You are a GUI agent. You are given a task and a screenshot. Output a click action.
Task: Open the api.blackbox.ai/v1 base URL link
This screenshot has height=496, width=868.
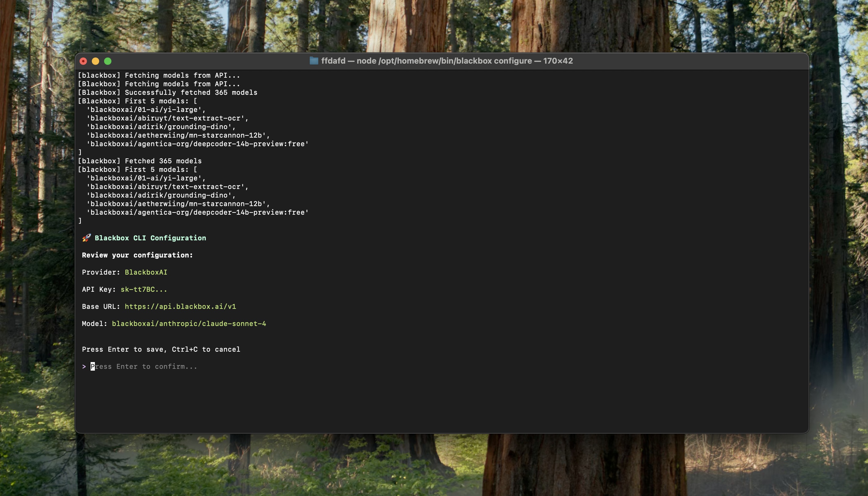click(180, 306)
